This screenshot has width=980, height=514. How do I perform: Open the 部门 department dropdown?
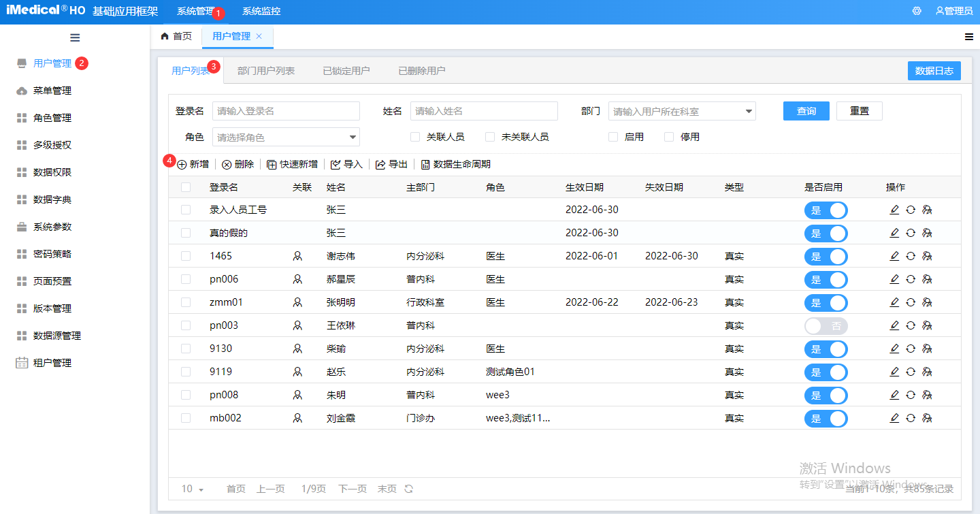click(x=682, y=111)
